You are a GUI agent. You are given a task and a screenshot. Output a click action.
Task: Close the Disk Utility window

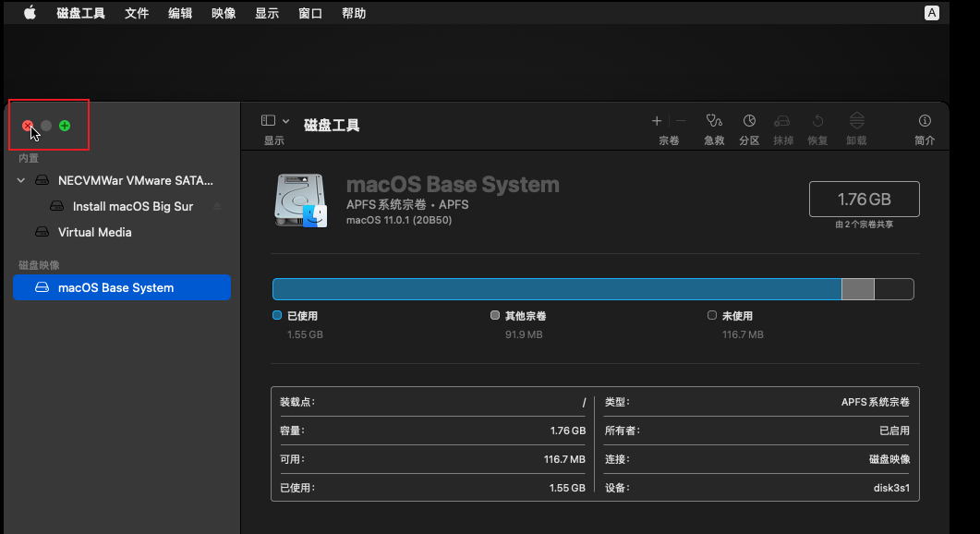(x=28, y=126)
